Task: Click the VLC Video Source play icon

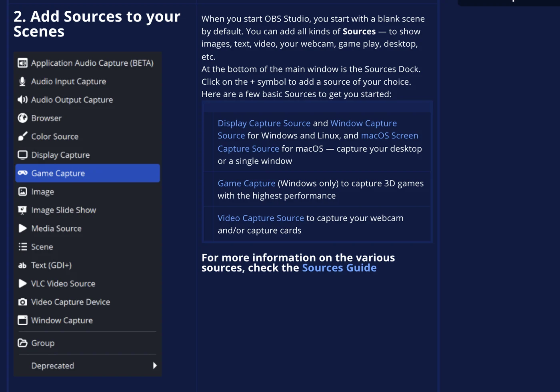Action: point(23,284)
